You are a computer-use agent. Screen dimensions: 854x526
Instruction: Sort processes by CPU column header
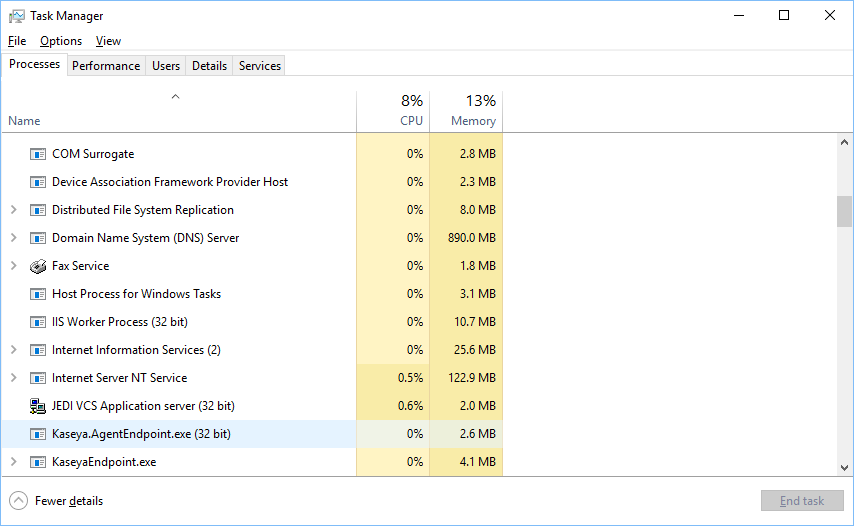coord(411,121)
